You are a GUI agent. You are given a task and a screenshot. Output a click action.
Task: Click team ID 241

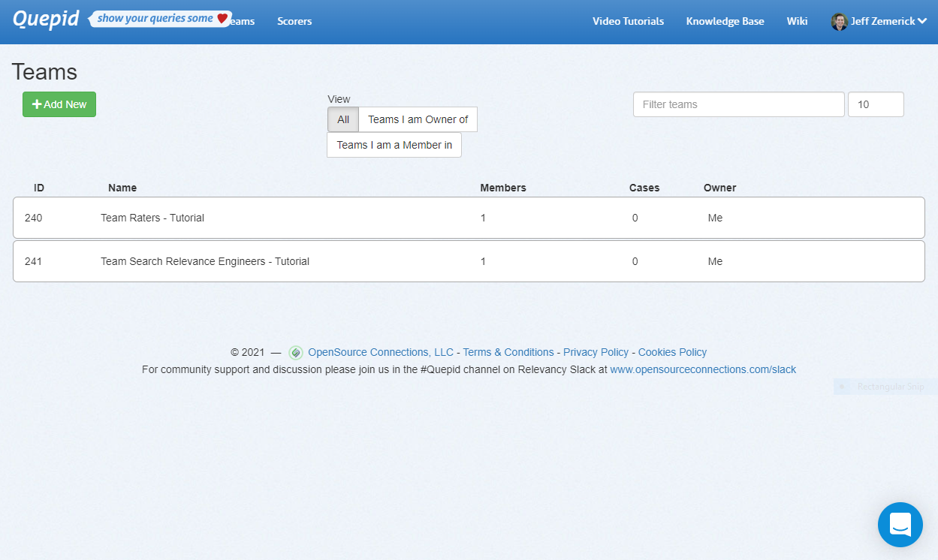[34, 261]
